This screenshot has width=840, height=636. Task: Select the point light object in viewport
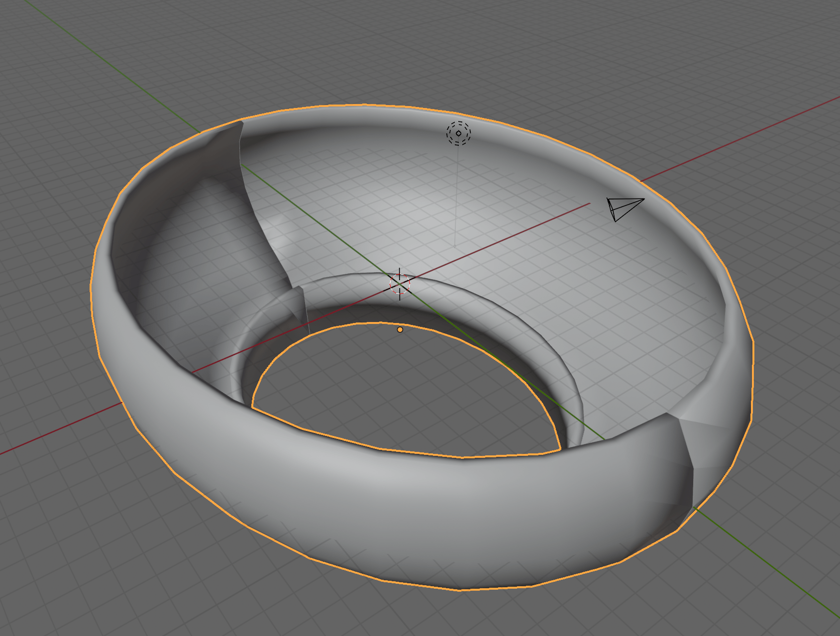[x=458, y=133]
